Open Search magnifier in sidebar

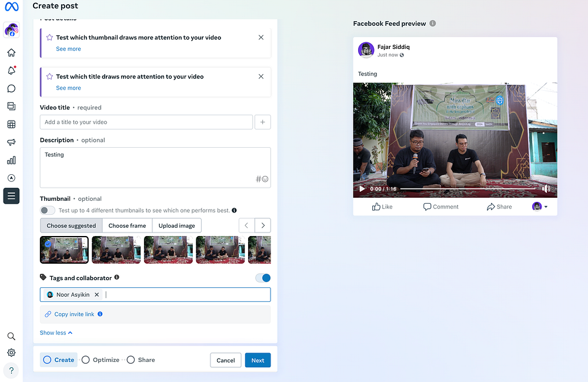pos(11,336)
